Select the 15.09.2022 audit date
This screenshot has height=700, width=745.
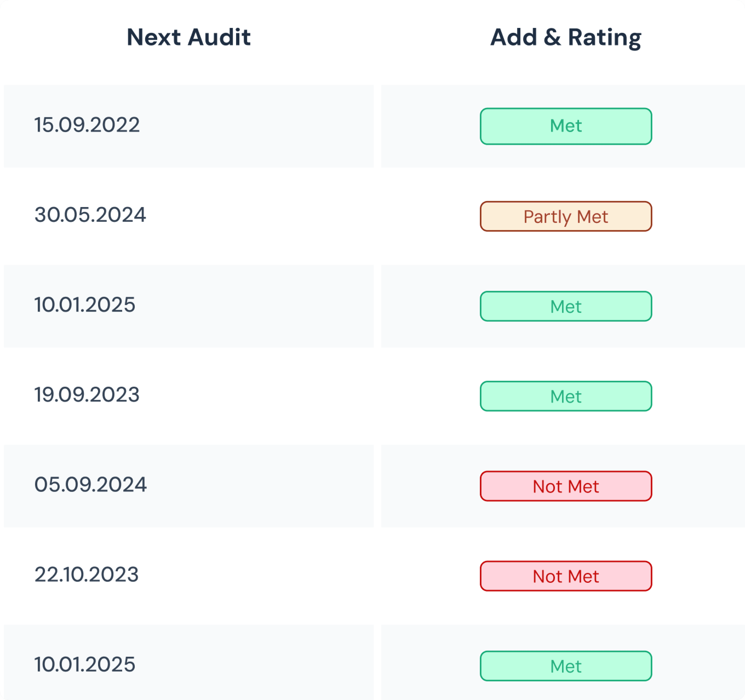[x=87, y=125]
